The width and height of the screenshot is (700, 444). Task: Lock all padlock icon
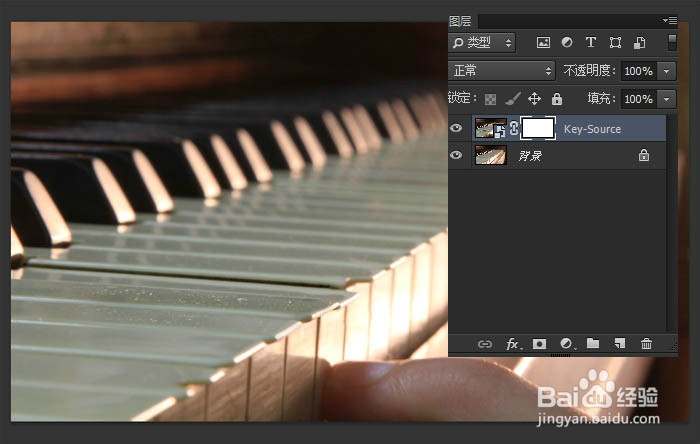tap(556, 99)
